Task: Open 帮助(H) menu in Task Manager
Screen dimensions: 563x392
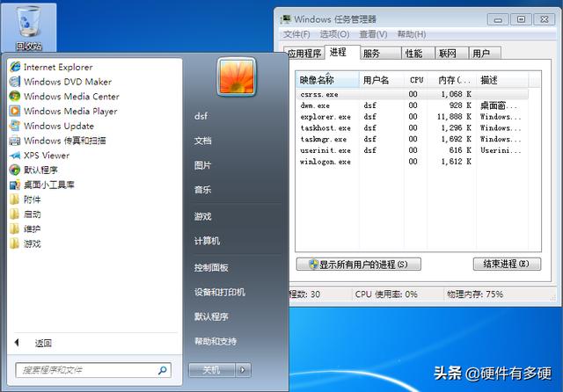Action: [x=412, y=34]
